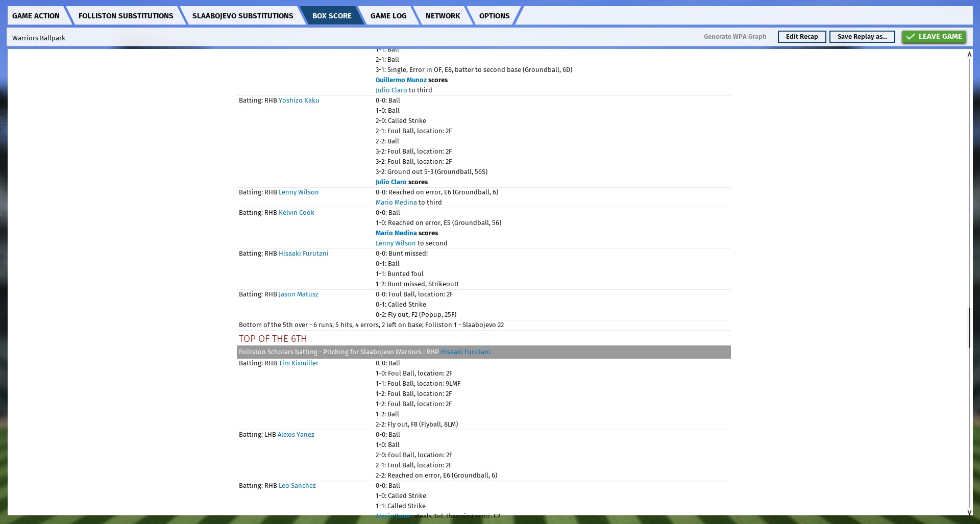Click Guillermo Munoz scores link
The image size is (980, 524).
pyautogui.click(x=401, y=80)
